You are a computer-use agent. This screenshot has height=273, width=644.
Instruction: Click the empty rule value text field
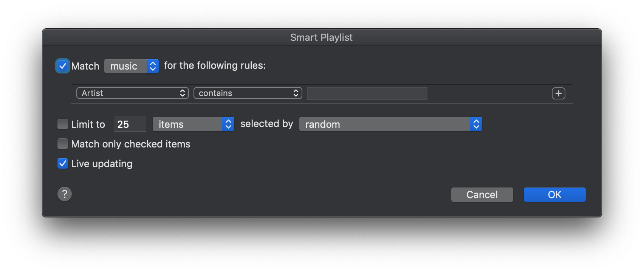click(367, 93)
